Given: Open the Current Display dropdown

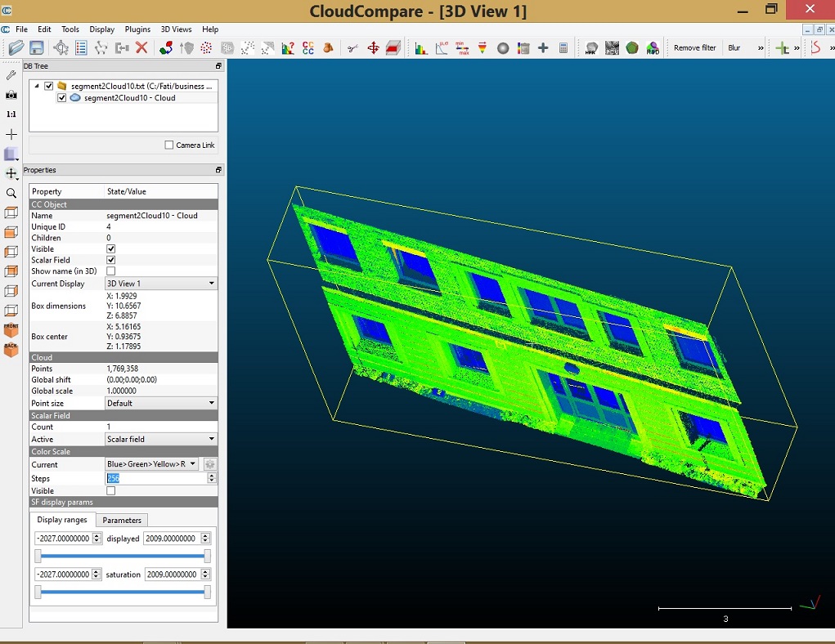Looking at the screenshot, I should 161,284.
